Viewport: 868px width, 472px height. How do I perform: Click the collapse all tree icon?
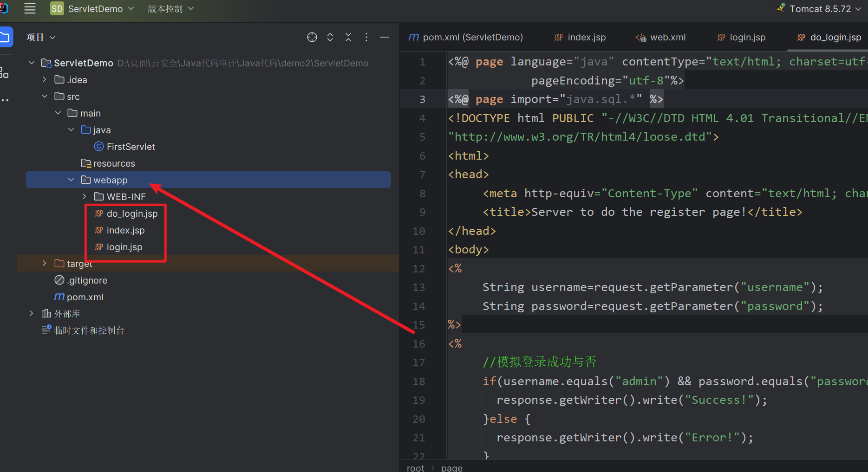point(348,37)
